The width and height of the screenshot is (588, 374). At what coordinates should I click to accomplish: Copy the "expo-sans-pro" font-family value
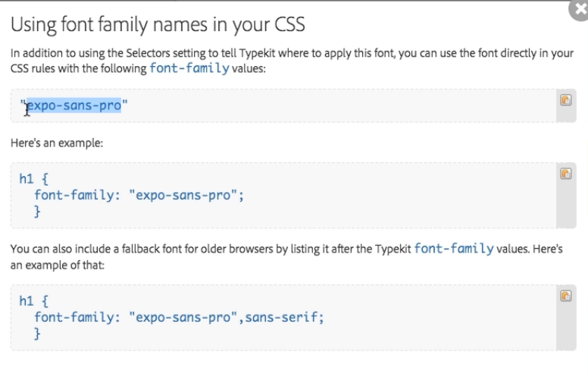(565, 101)
